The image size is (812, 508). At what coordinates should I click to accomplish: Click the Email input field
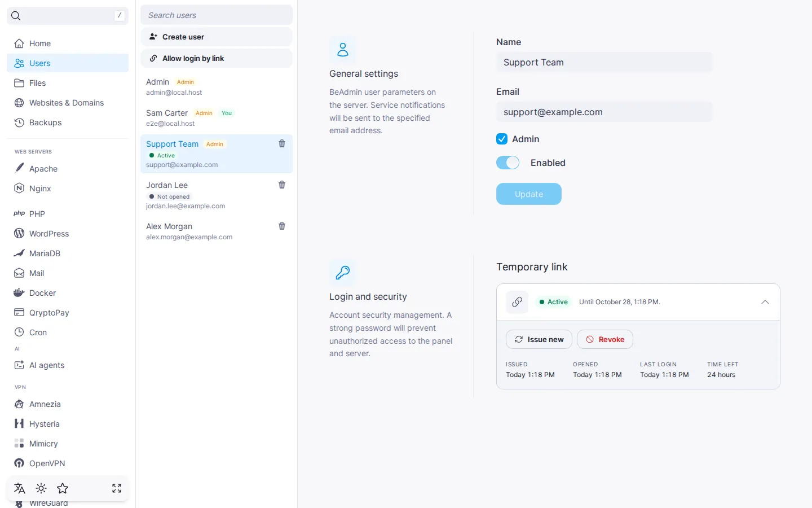click(x=604, y=112)
